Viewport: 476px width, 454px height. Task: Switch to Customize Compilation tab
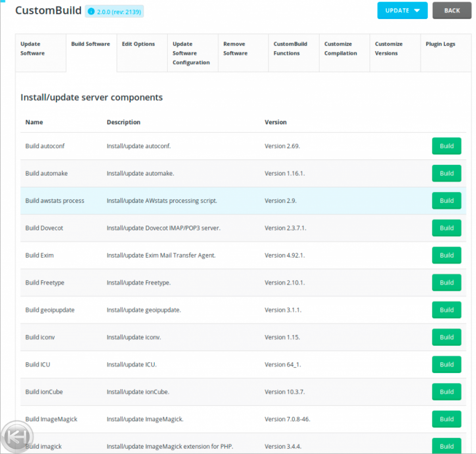340,49
